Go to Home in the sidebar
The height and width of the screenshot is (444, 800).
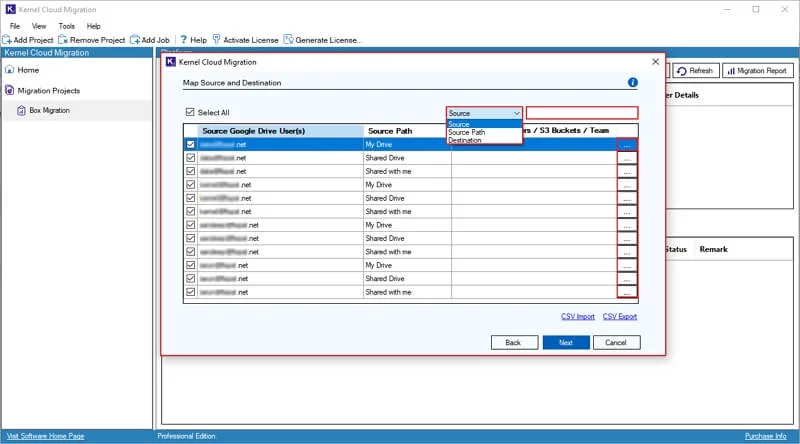point(22,70)
